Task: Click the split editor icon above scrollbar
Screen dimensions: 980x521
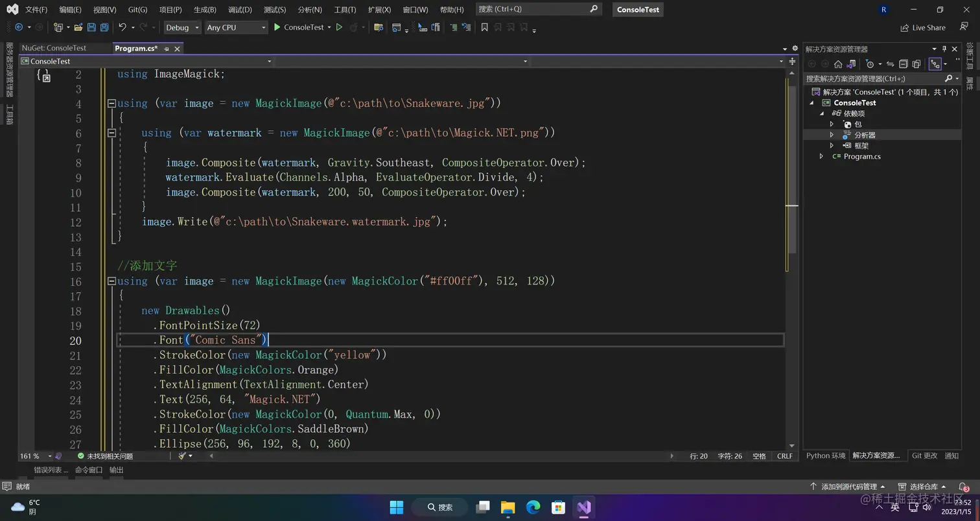Action: point(791,62)
